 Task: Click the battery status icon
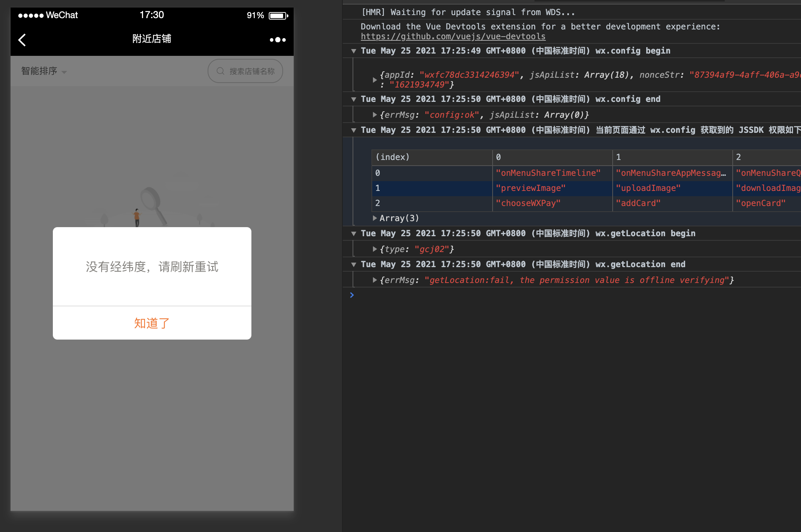278,15
